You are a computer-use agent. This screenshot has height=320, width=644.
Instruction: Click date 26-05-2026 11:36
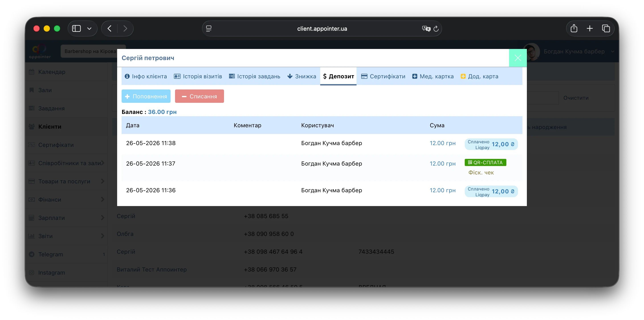(151, 190)
